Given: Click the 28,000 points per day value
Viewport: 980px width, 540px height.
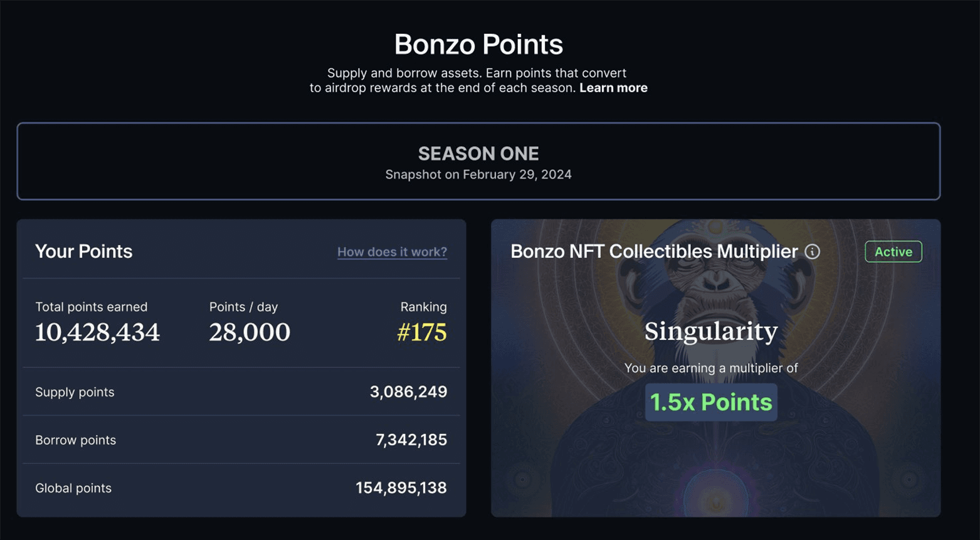Looking at the screenshot, I should 250,332.
